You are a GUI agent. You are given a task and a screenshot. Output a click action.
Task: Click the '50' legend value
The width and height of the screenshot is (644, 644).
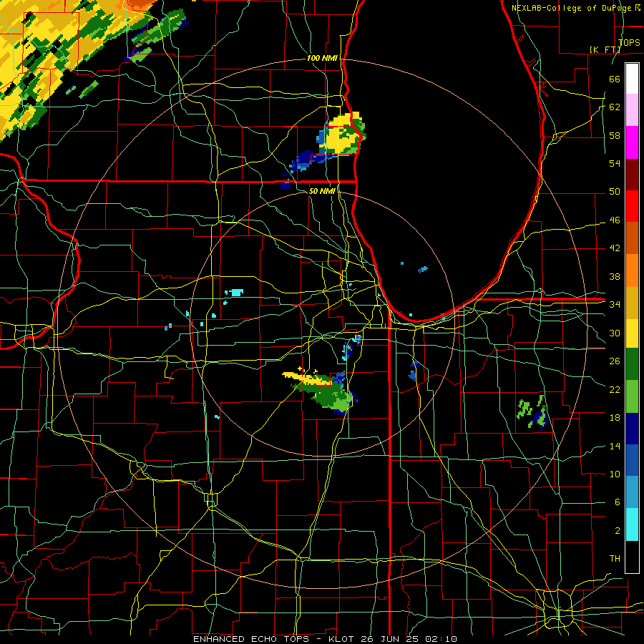[x=615, y=192]
